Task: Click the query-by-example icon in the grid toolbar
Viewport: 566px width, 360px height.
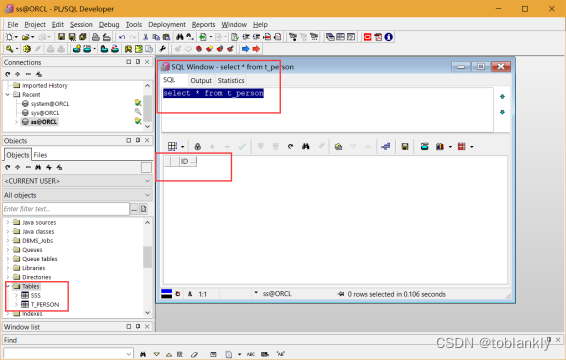Action: click(x=338, y=147)
